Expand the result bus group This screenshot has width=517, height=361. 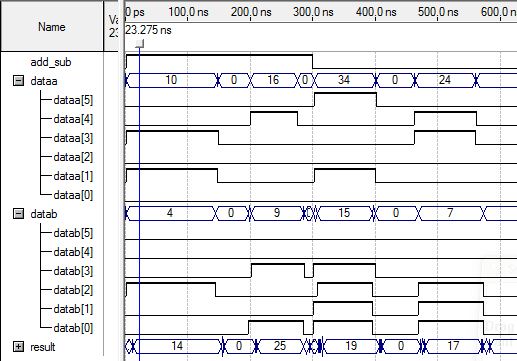pos(18,347)
